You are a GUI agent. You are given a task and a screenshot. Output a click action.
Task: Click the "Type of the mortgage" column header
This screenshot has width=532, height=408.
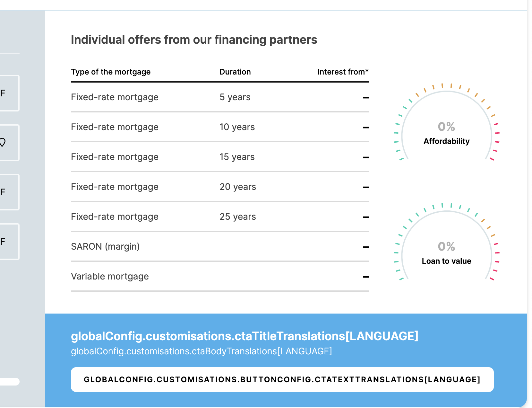(111, 72)
